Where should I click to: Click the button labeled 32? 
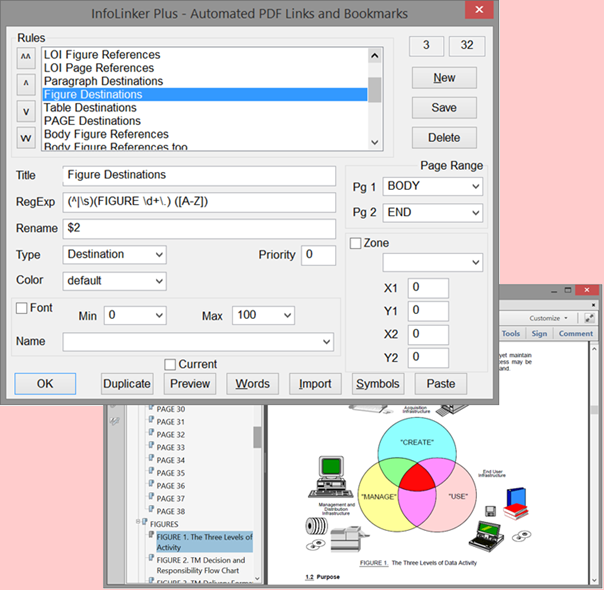[467, 46]
